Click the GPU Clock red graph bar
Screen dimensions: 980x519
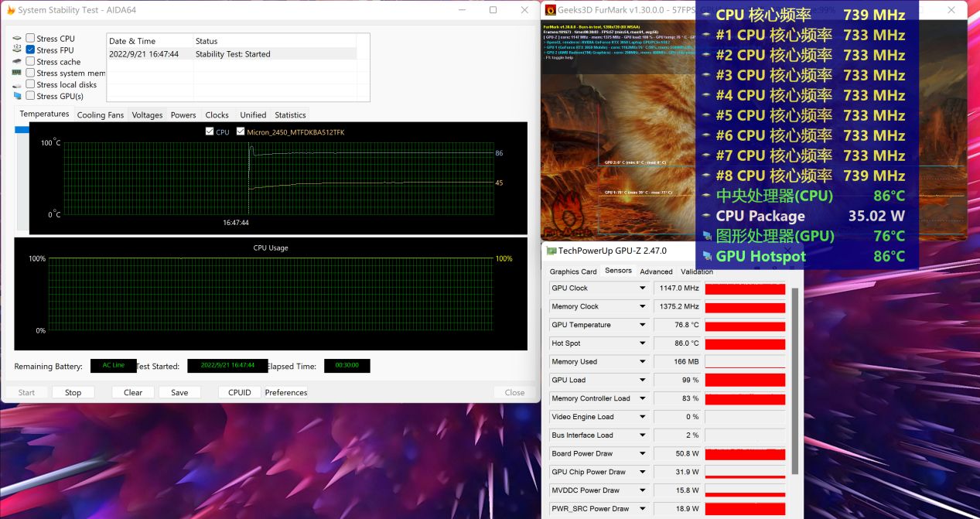pyautogui.click(x=745, y=288)
